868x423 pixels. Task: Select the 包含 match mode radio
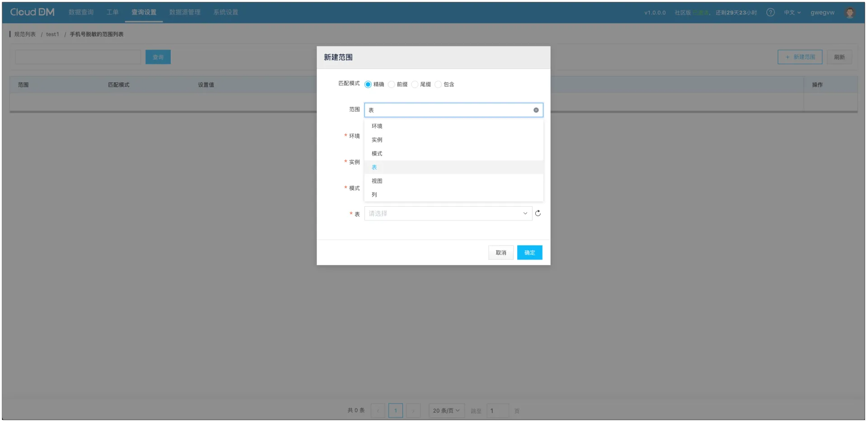438,85
